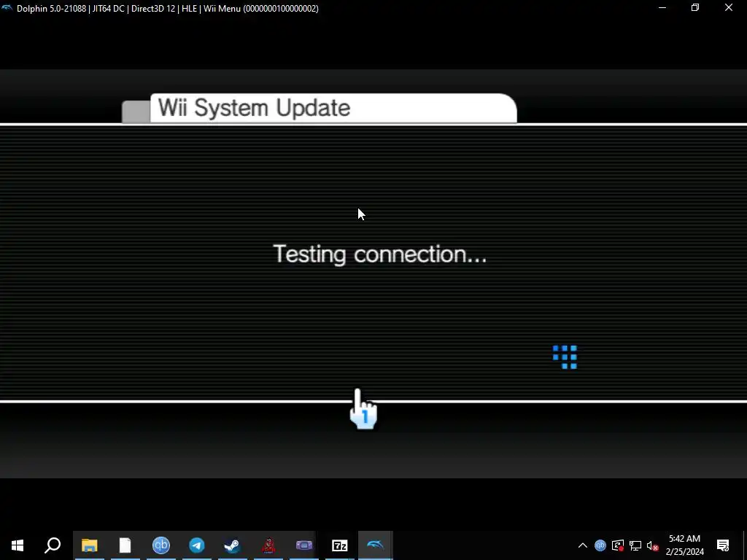Show hidden system tray icons
The image size is (747, 560).
coord(583,545)
